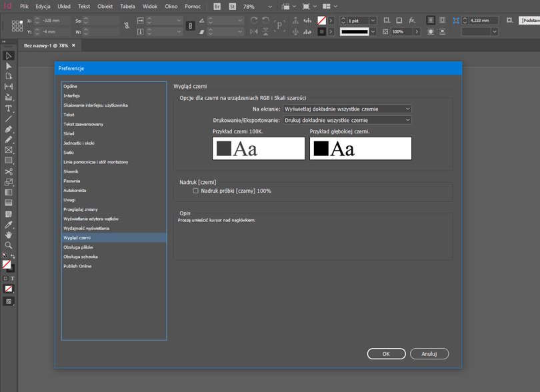Select the Scissors tool
Screen dimensions: 540x392
(9, 171)
